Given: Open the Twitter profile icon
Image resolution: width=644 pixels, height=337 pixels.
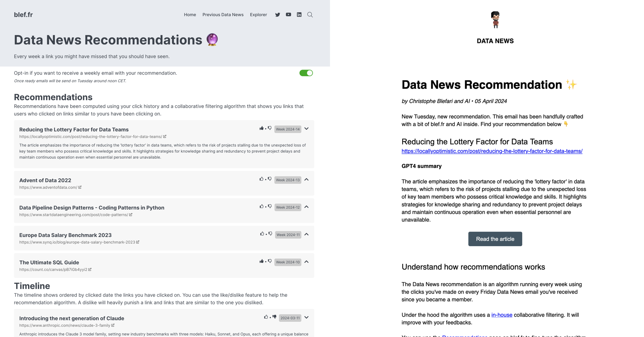Looking at the screenshot, I should pos(278,15).
